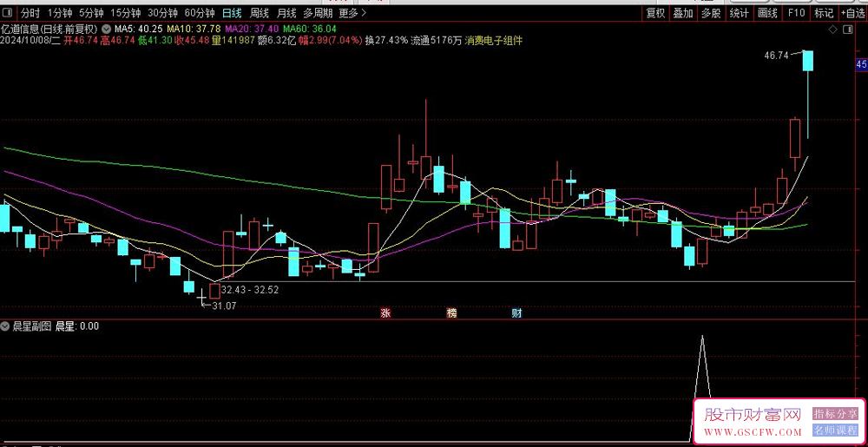Click the 亿道信息(日线.前复权) title

click(49, 29)
